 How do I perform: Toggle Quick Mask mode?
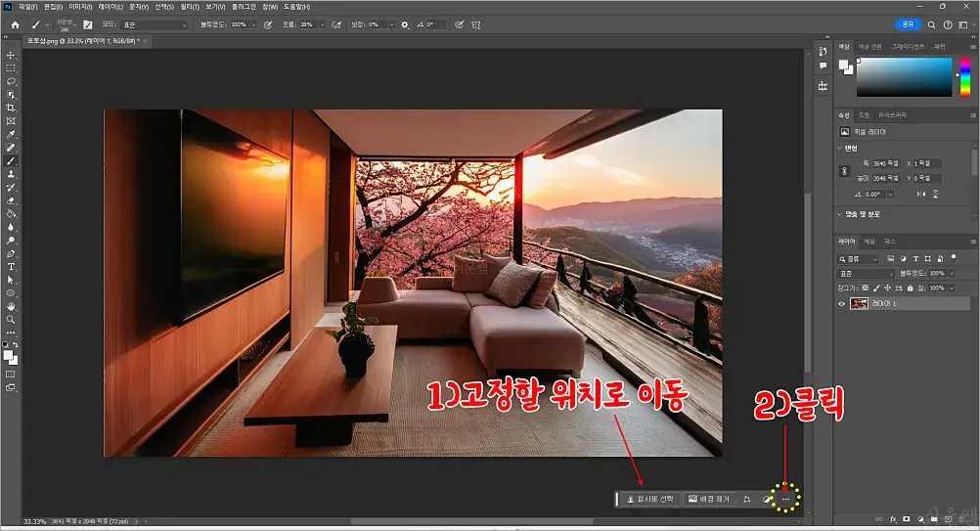pos(11,375)
